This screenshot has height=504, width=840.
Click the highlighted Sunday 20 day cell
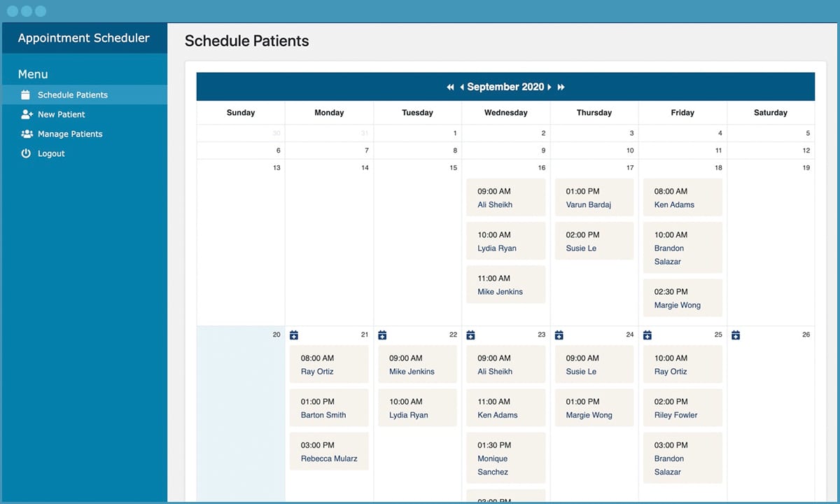pos(241,414)
